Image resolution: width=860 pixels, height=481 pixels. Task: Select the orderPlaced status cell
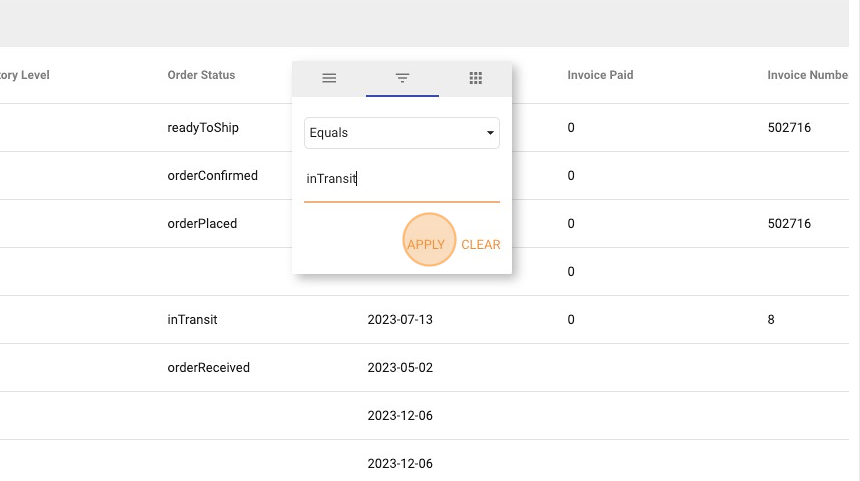point(202,224)
